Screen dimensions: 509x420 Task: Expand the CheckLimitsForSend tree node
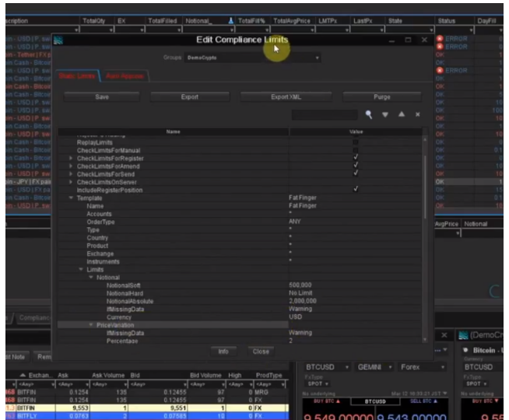point(71,174)
